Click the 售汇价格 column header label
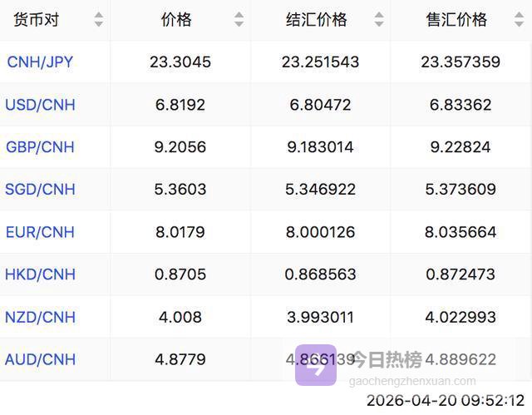The height and width of the screenshot is (415, 532). [456, 20]
